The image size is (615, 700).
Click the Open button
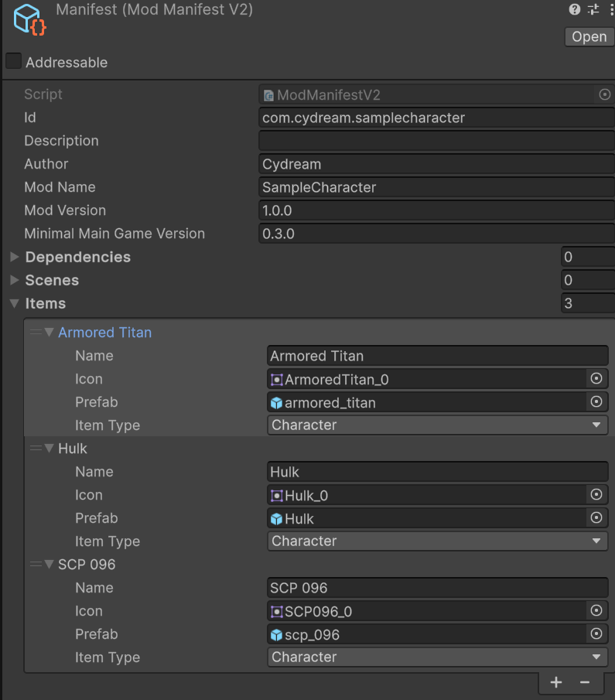point(589,36)
